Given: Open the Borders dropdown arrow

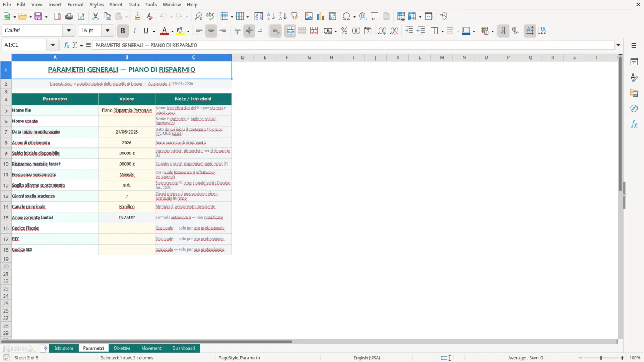Looking at the screenshot, I should click(x=442, y=31).
